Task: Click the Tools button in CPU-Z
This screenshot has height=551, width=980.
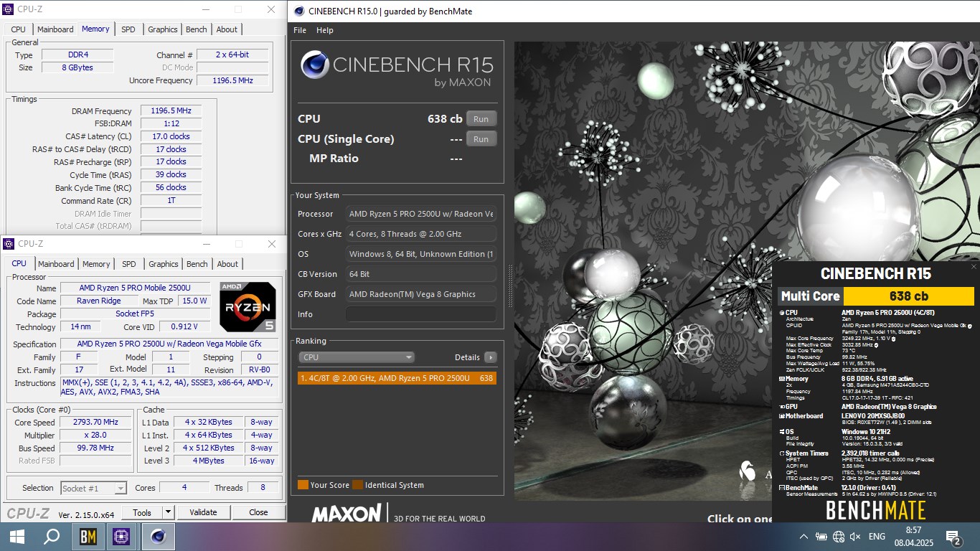Action: click(142, 512)
